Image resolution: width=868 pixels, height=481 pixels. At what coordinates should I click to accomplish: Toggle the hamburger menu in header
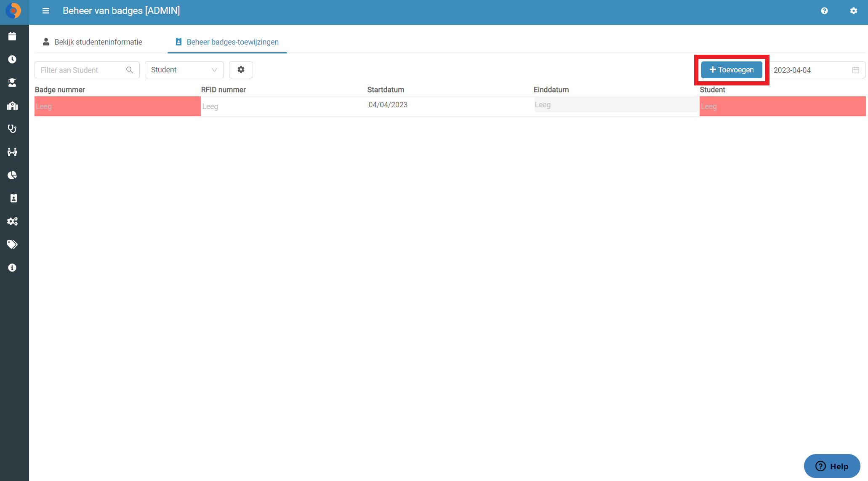click(x=46, y=11)
